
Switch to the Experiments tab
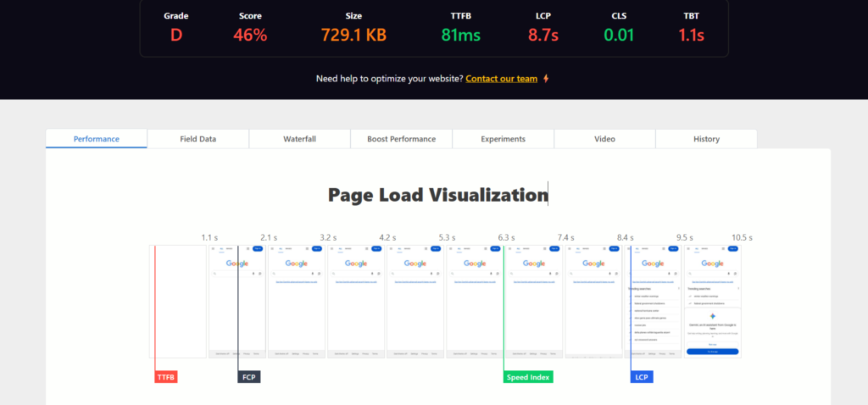tap(503, 139)
